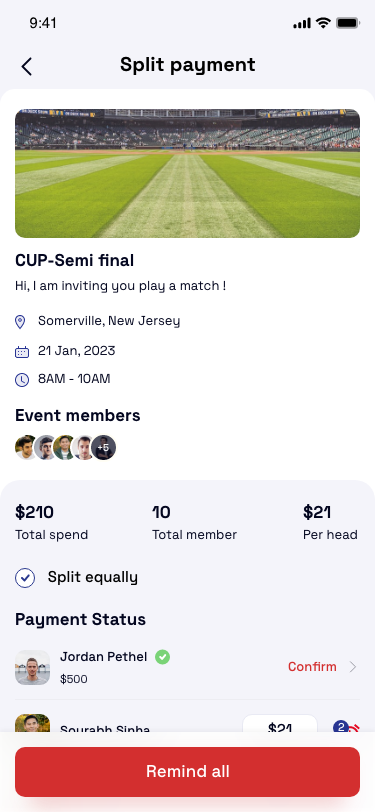This screenshot has width=375, height=812.
Task: Click Sourabh Sinha's profile photo
Action: (x=33, y=723)
